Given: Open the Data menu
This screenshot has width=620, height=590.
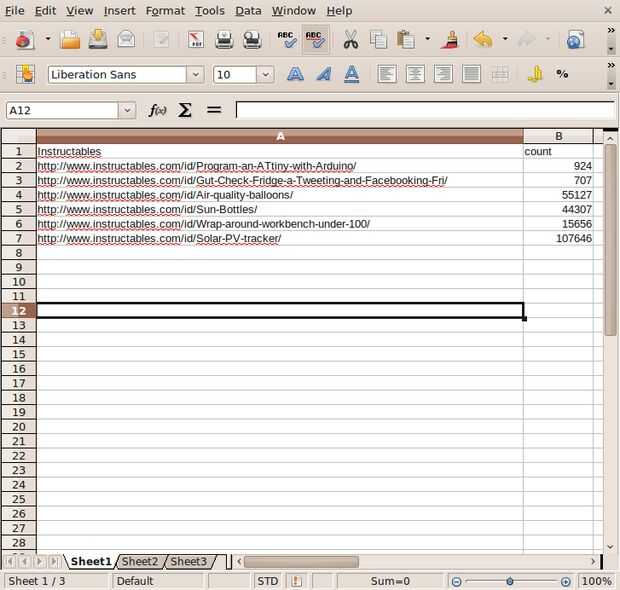Looking at the screenshot, I should (x=248, y=11).
